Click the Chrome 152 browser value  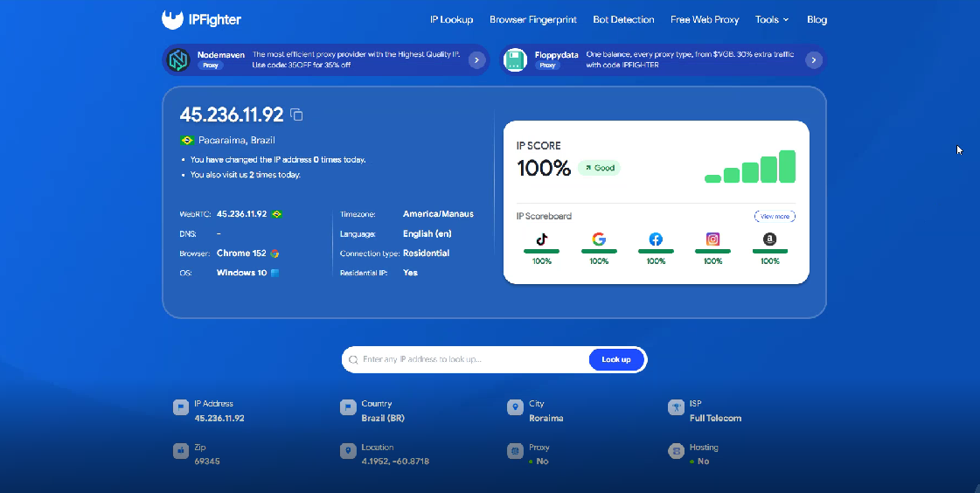[x=241, y=253]
